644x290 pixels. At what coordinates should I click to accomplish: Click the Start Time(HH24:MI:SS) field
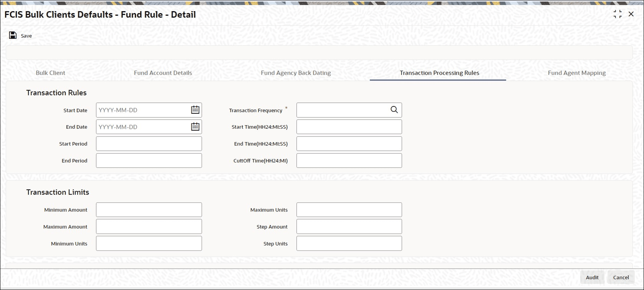pos(349,127)
